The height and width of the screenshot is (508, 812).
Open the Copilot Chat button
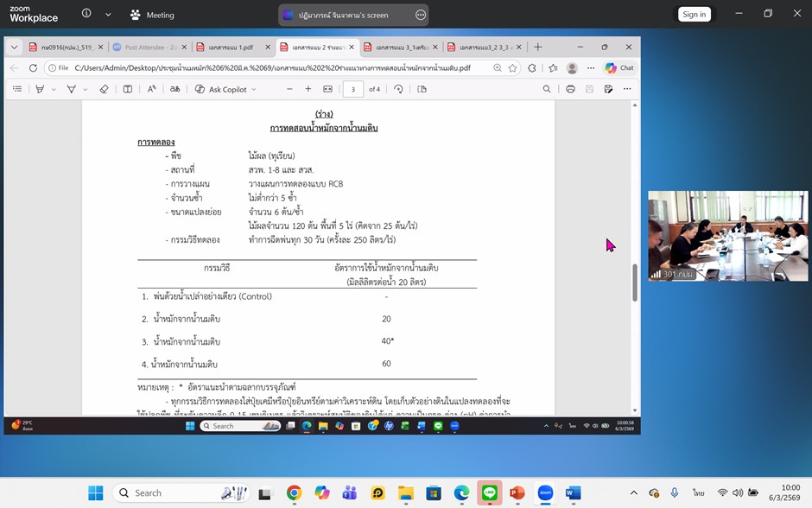click(x=619, y=67)
